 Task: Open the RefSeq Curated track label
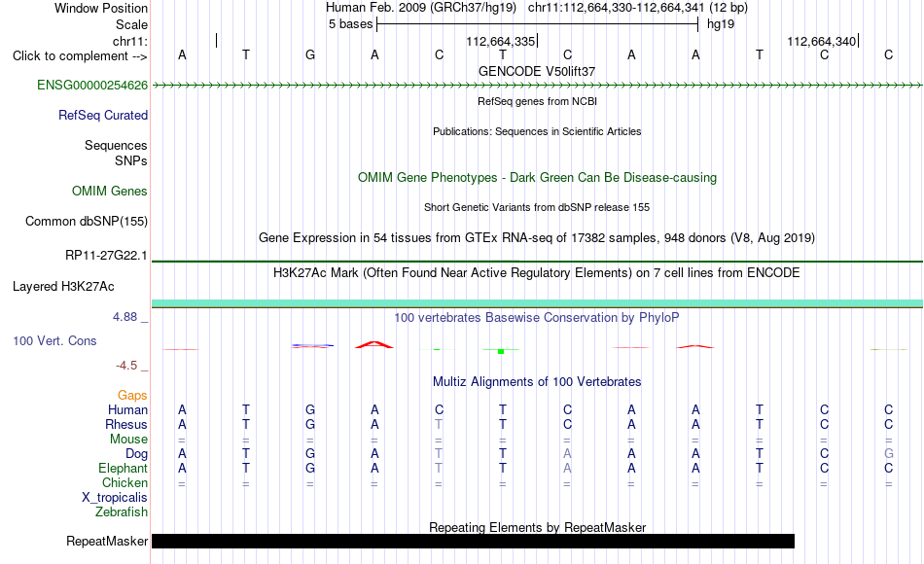click(x=102, y=115)
